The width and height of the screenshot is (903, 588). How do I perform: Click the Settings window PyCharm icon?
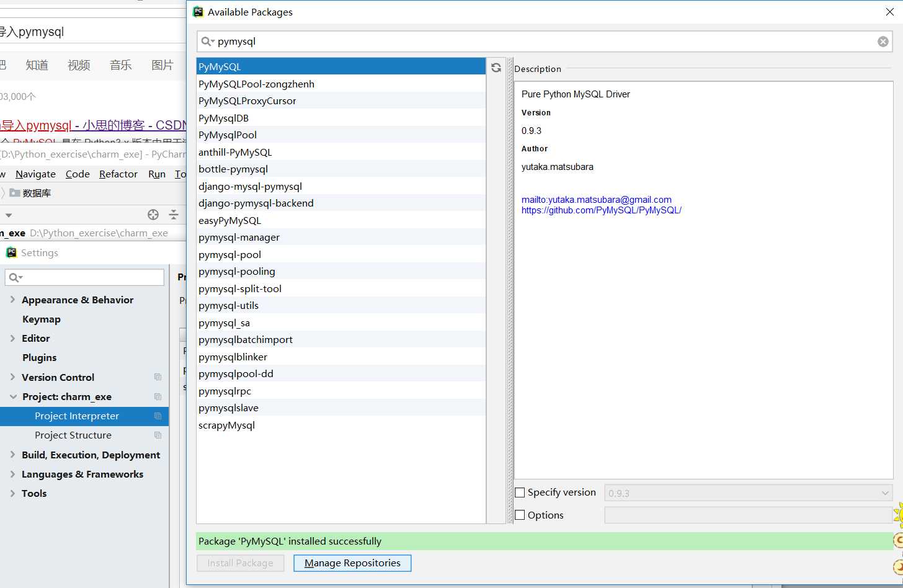pos(11,252)
